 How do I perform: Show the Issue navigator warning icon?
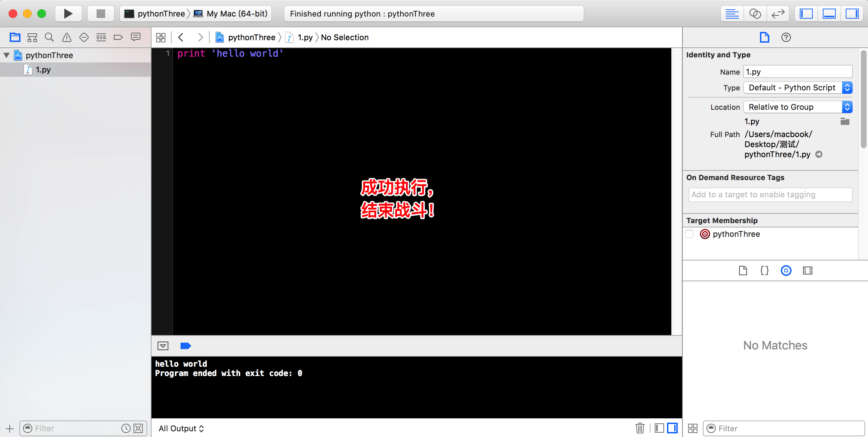pos(67,37)
